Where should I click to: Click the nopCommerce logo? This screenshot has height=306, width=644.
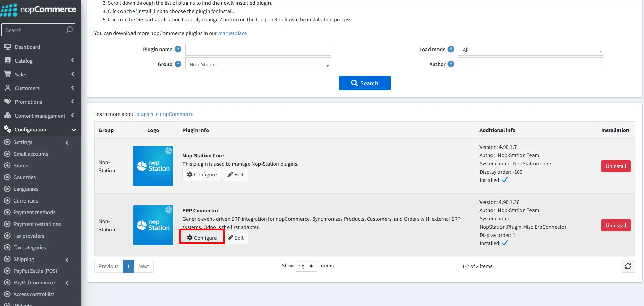coord(39,10)
